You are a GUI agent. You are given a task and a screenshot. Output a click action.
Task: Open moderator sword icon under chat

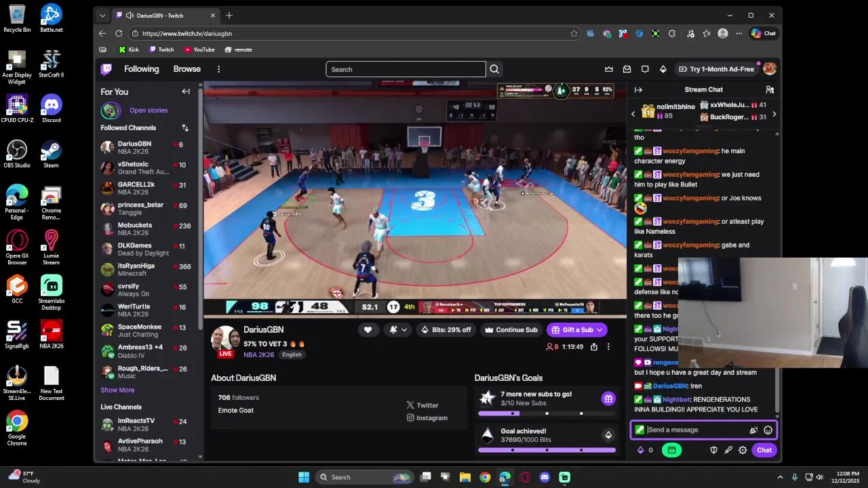728,450
